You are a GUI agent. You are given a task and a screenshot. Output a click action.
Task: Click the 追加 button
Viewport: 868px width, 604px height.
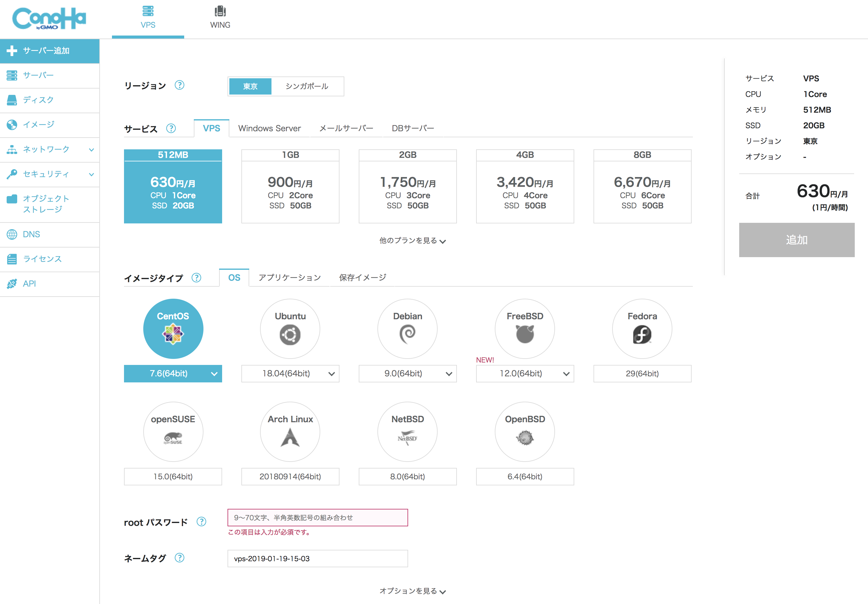tap(797, 240)
